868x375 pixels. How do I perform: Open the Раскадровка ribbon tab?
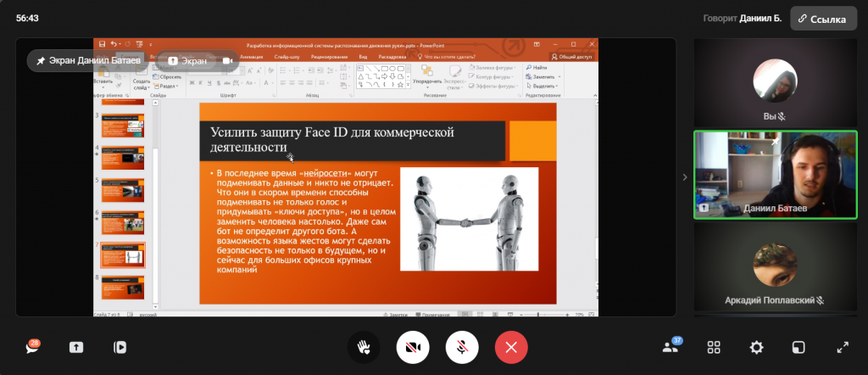click(392, 57)
